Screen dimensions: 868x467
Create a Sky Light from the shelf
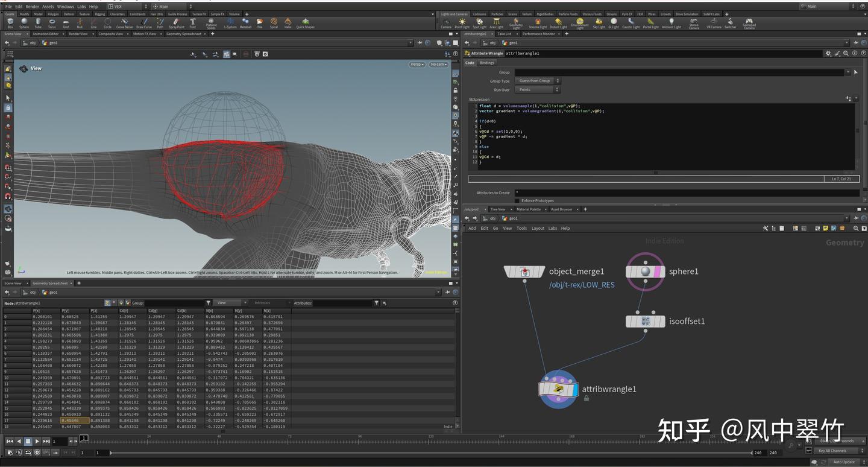click(599, 22)
